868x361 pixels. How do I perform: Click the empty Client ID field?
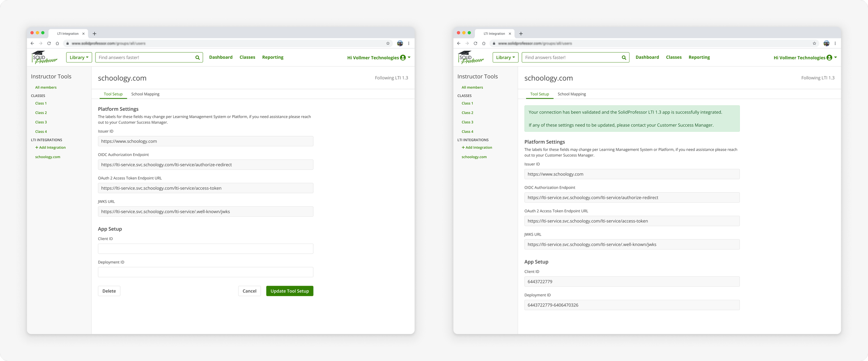click(x=206, y=249)
